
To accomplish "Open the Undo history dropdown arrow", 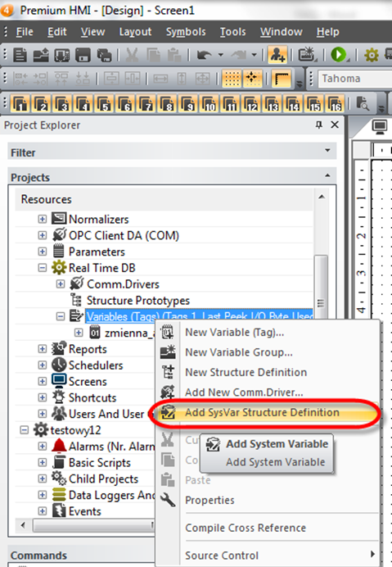I will tap(220, 55).
